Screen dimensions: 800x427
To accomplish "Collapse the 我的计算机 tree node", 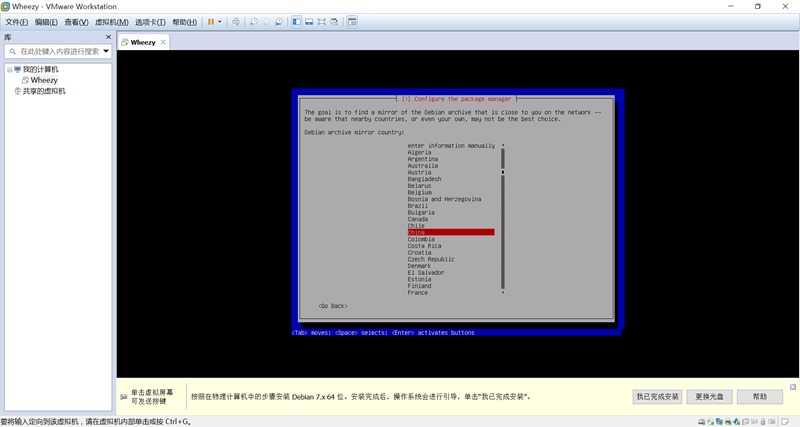I will (9, 69).
